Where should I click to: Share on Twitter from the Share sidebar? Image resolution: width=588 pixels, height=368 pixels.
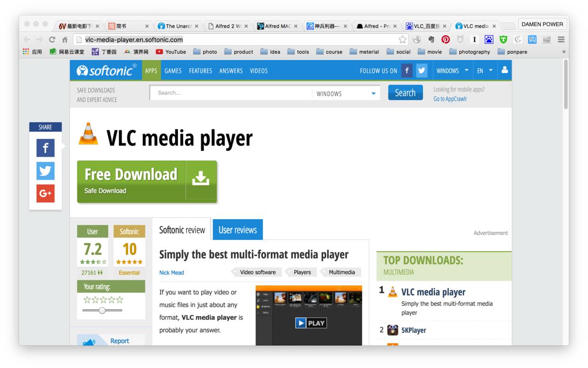tap(46, 171)
